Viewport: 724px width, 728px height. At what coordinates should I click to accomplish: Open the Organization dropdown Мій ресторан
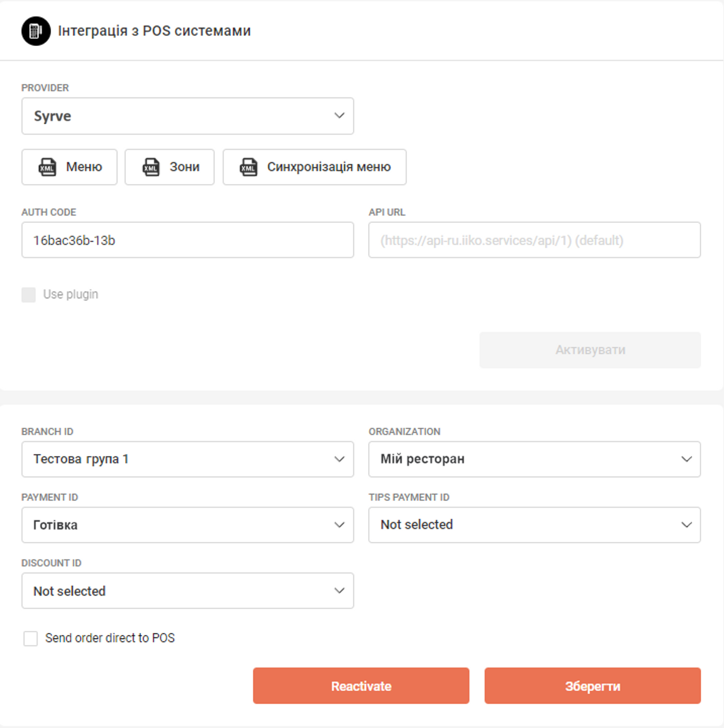point(535,459)
